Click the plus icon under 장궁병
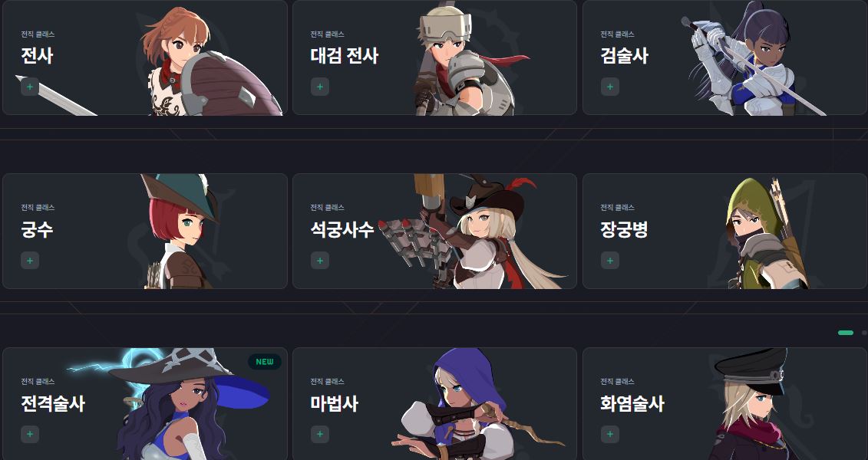Screen dimensions: 868x460 (x=610, y=261)
